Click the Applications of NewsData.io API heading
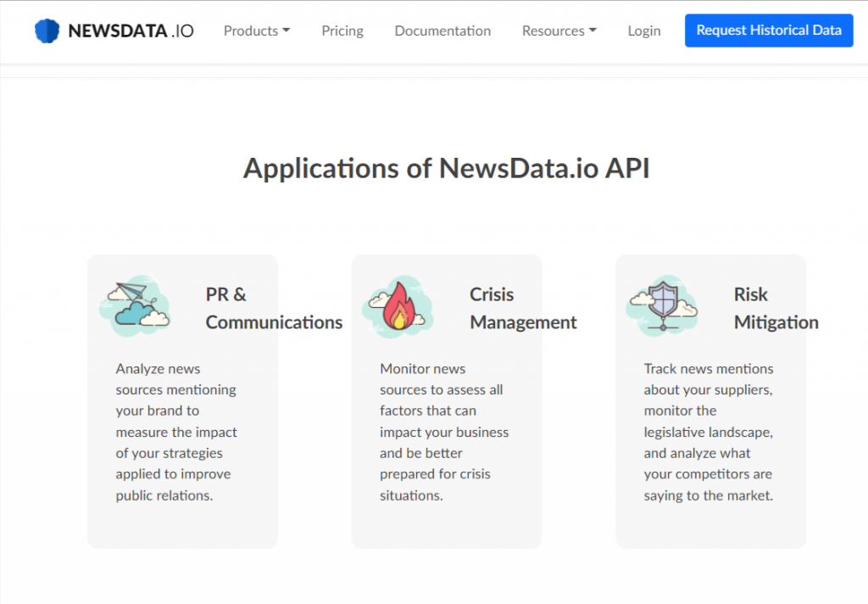Screen dimensions: 868x604 click(x=446, y=169)
